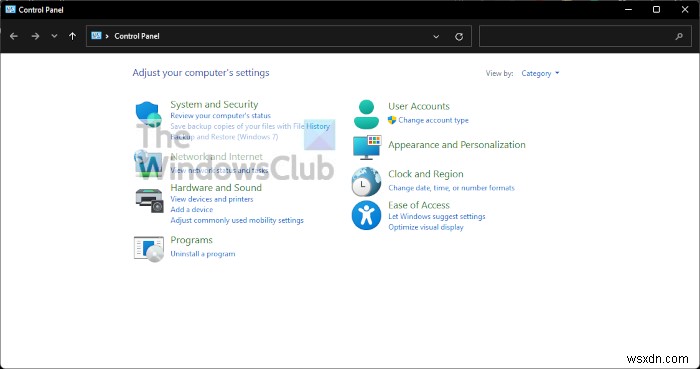Viewport: 700px width, 369px height.
Task: Click the Control Panel breadcrumb in address bar
Action: point(137,36)
